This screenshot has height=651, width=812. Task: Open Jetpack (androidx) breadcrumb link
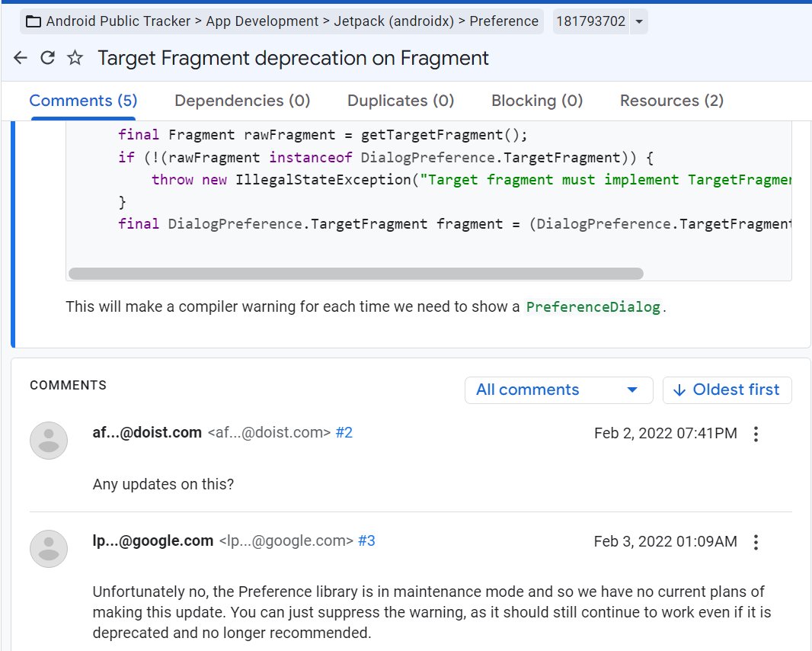(x=394, y=21)
